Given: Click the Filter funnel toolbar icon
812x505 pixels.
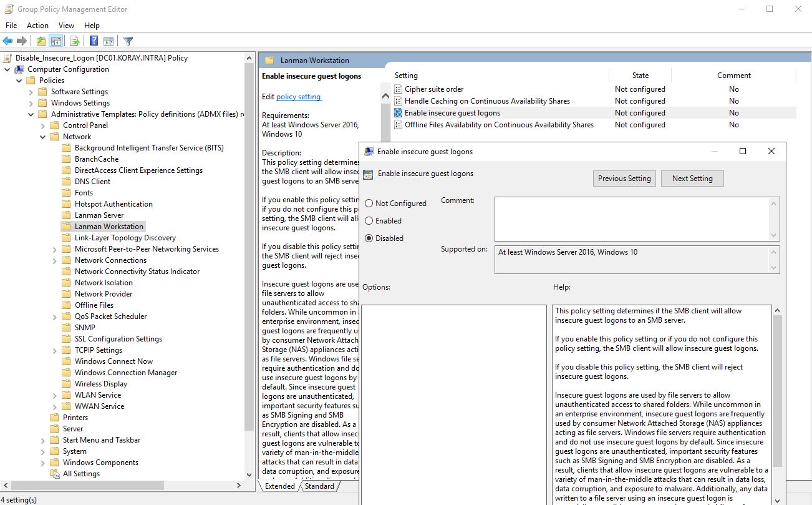Looking at the screenshot, I should 128,41.
